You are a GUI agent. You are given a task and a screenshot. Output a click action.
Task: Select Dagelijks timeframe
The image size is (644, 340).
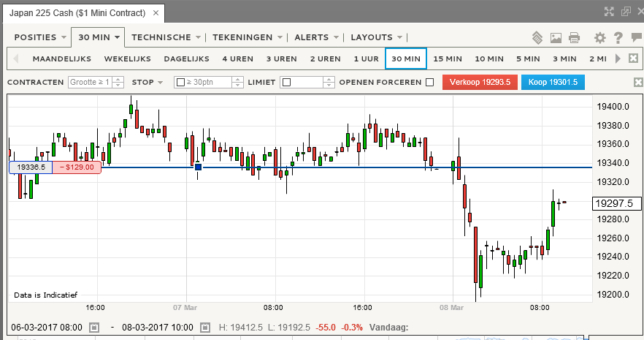[x=186, y=58]
